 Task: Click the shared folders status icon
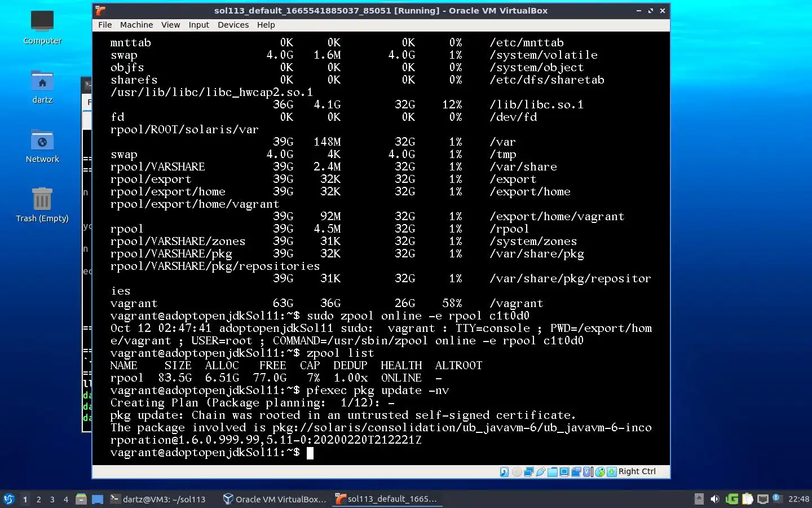[x=552, y=472]
